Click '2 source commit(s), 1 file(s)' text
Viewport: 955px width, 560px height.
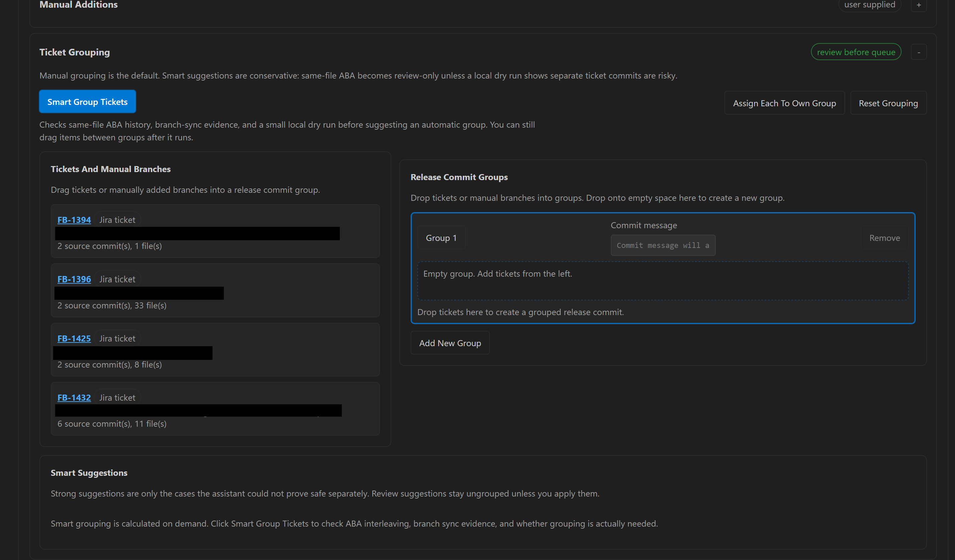pyautogui.click(x=110, y=246)
